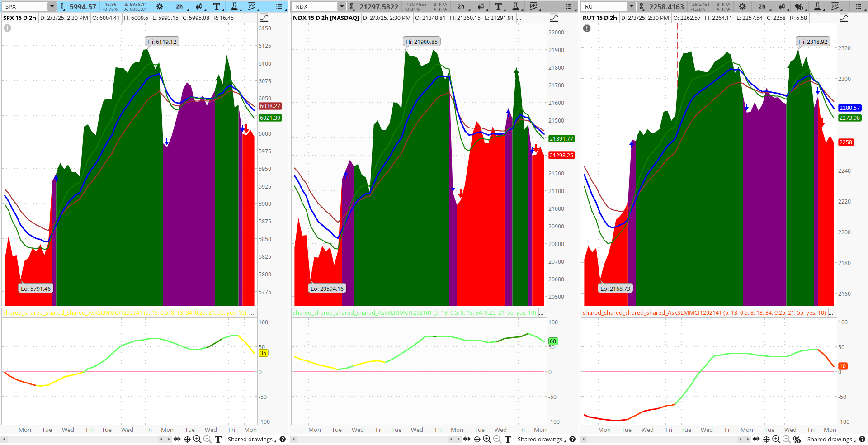Open the SPX symbol dropdown
Viewport: 868px width, 445px height.
pyautogui.click(x=52, y=6)
